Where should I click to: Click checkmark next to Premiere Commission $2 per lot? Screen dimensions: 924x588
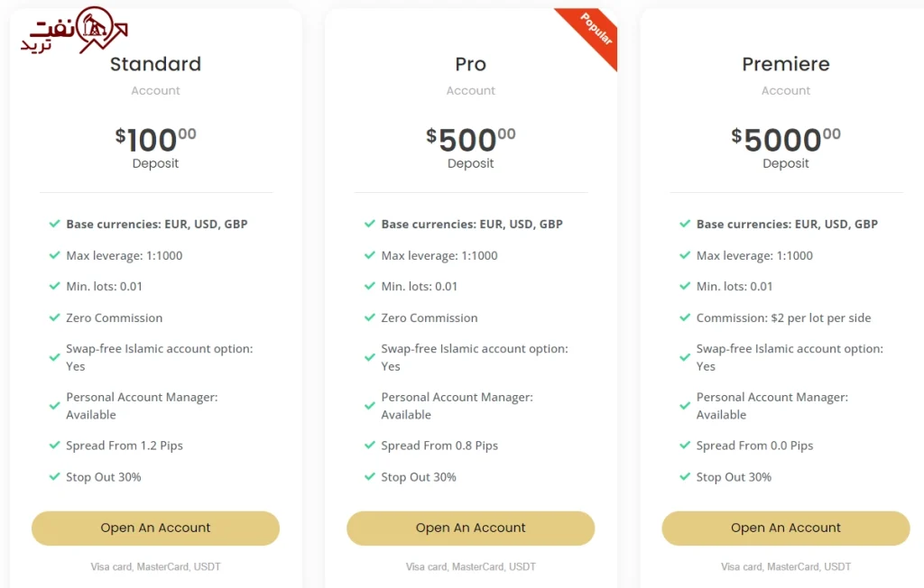[x=685, y=317]
